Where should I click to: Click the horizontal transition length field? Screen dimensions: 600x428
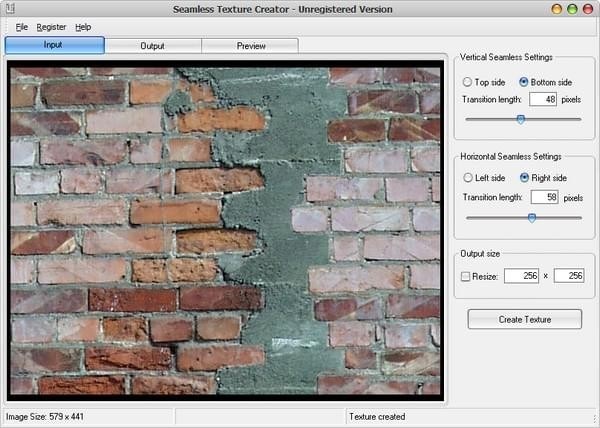coord(543,197)
